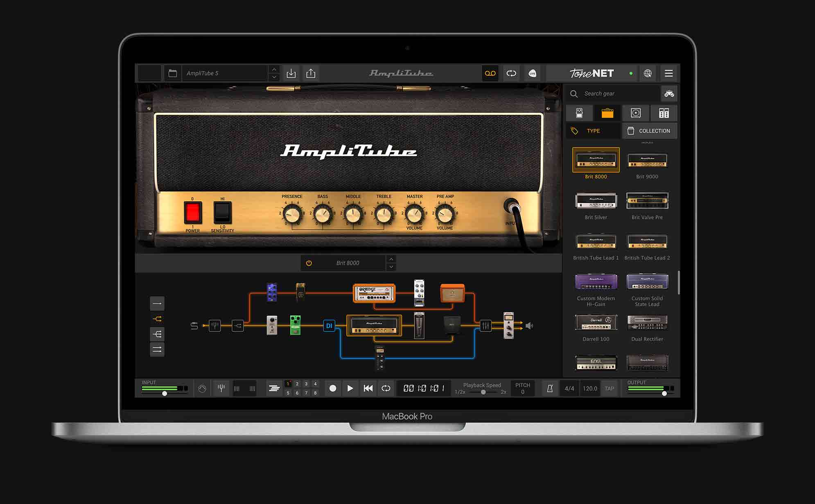Open the tuner fork icon in bottom bar
Screen dimensions: 815x504
coord(221,388)
